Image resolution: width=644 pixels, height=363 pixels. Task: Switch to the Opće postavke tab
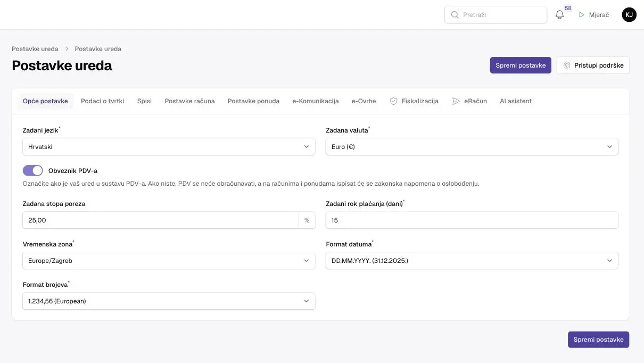coord(45,101)
